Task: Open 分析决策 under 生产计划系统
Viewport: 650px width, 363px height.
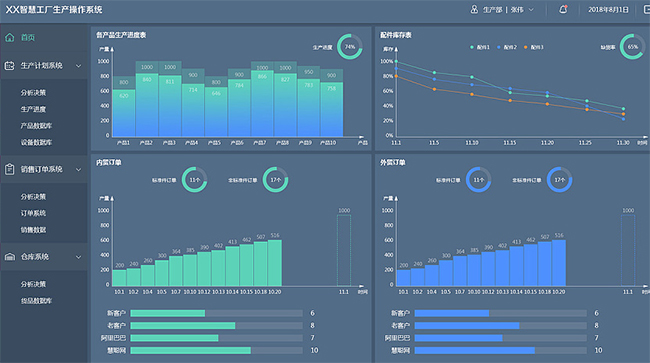Action: pyautogui.click(x=33, y=92)
